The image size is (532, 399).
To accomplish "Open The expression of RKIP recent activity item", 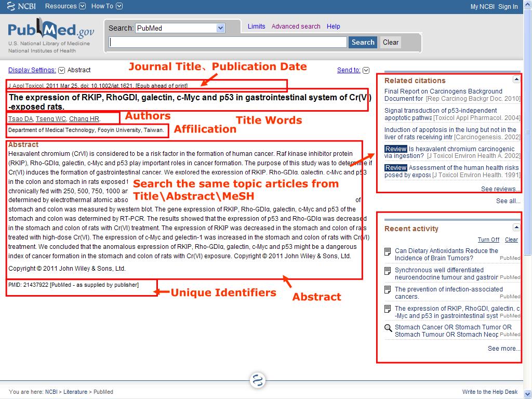I will click(x=457, y=312).
